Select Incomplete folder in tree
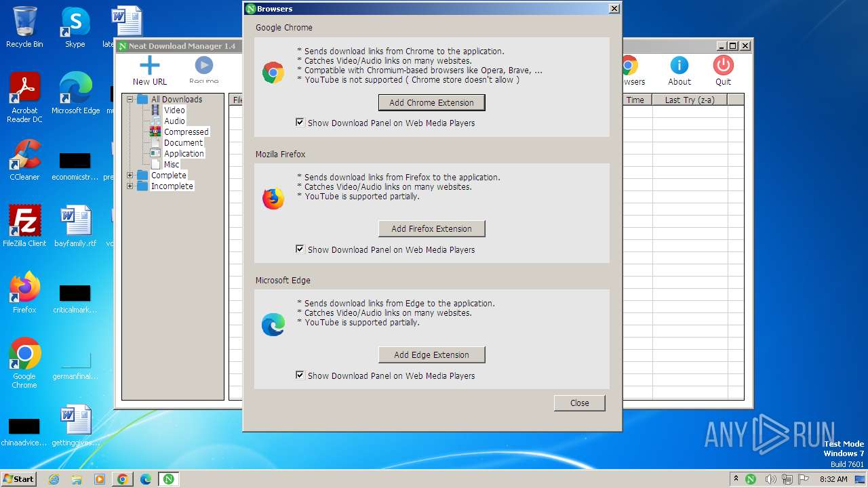 pos(172,186)
